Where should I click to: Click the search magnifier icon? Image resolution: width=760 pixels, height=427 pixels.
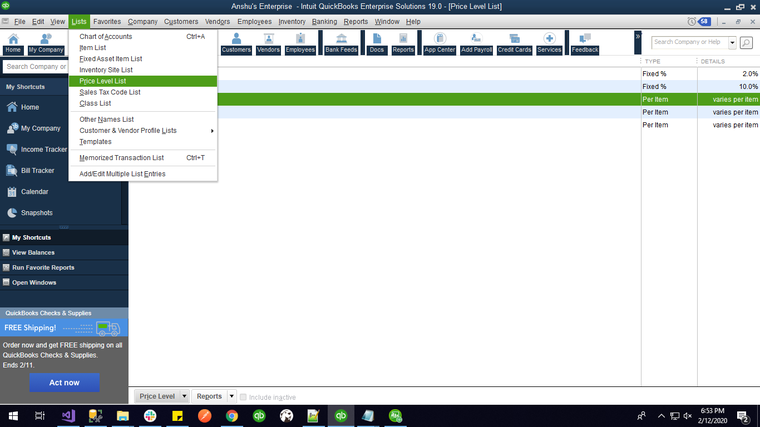click(746, 43)
